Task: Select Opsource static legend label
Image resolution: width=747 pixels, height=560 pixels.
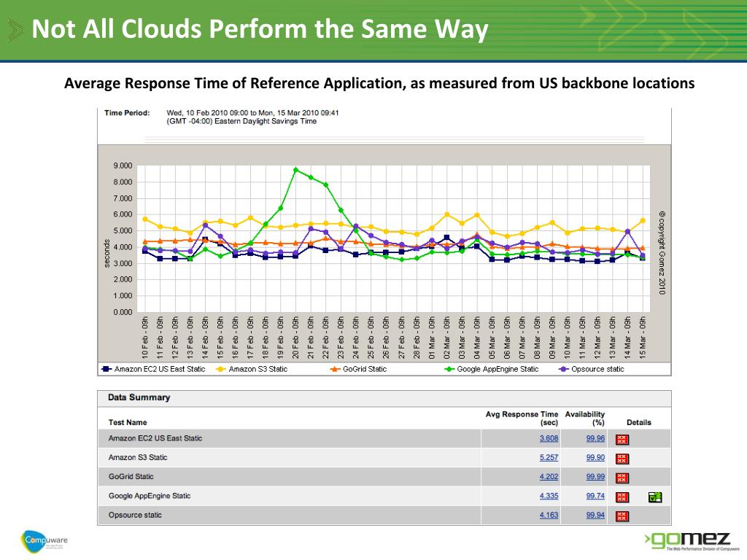Action: (597, 369)
